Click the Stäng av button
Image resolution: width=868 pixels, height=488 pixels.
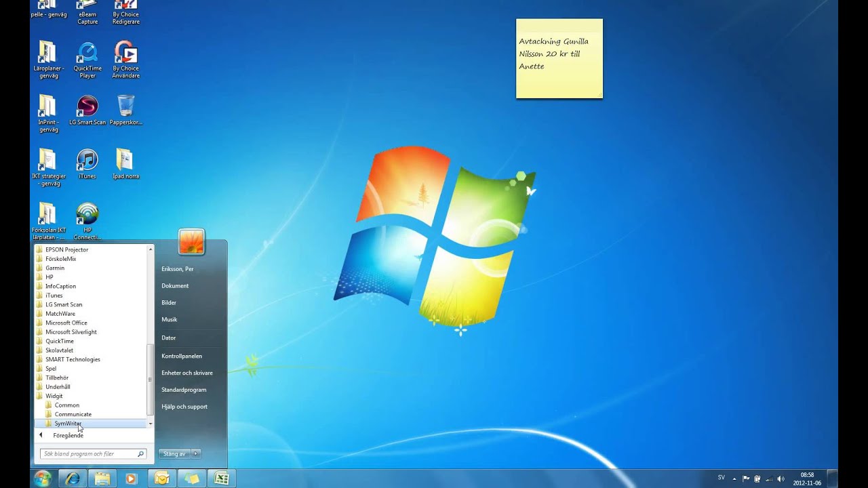pos(174,453)
